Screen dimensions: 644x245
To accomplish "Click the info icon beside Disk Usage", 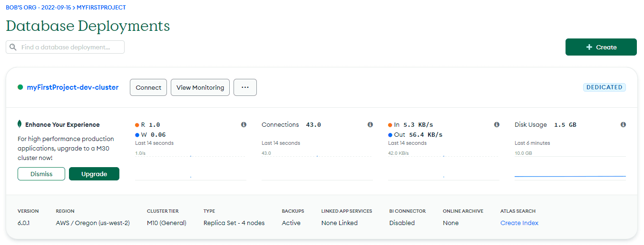I will click(x=623, y=125).
